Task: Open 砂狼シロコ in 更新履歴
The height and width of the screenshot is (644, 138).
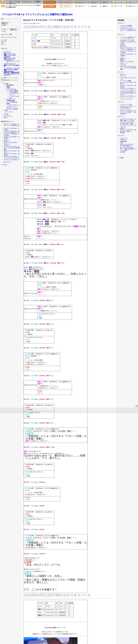Action: [123, 75]
